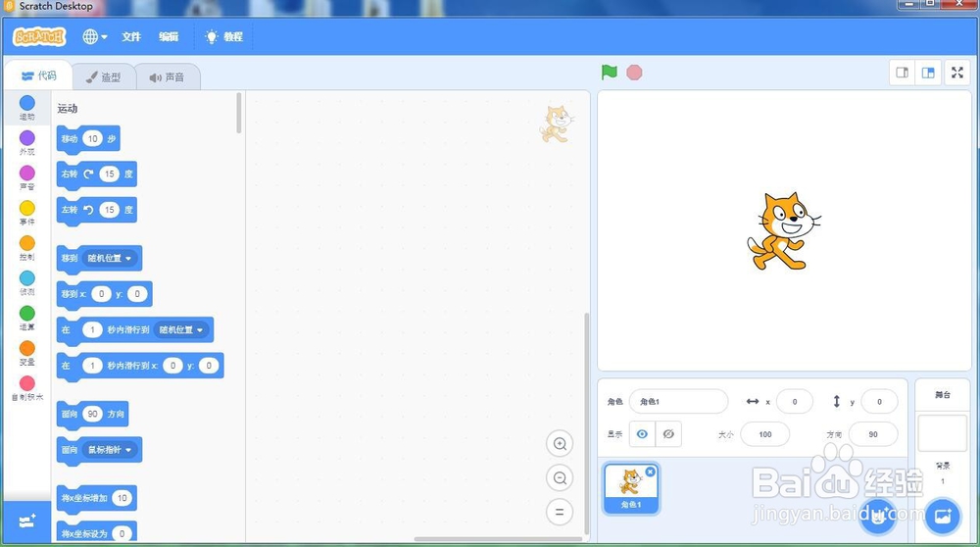Screen dimensions: 980x547
Task: Click the 90 value in 面向 block
Action: coord(92,414)
